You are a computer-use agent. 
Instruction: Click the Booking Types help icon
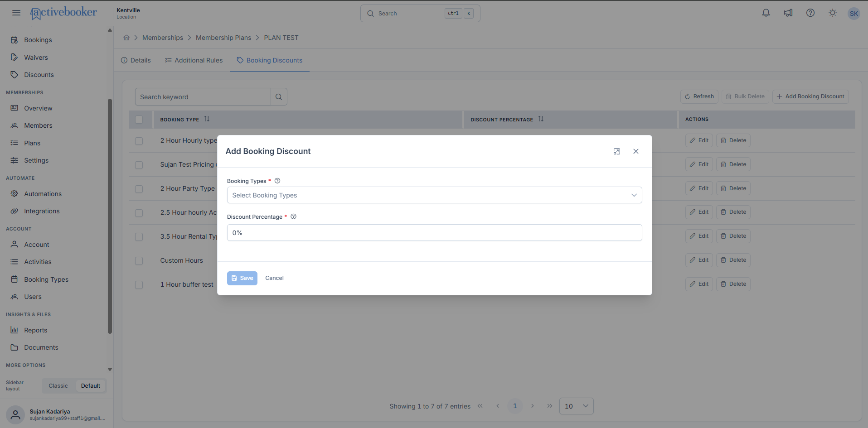(277, 181)
